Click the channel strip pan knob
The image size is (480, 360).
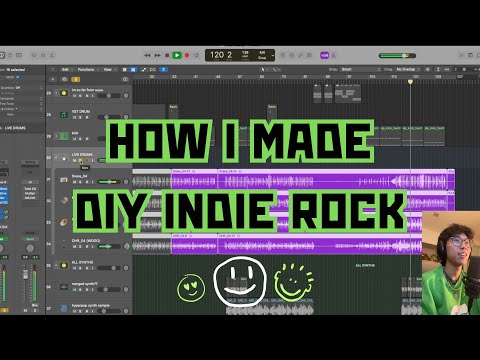pyautogui.click(x=30, y=248)
